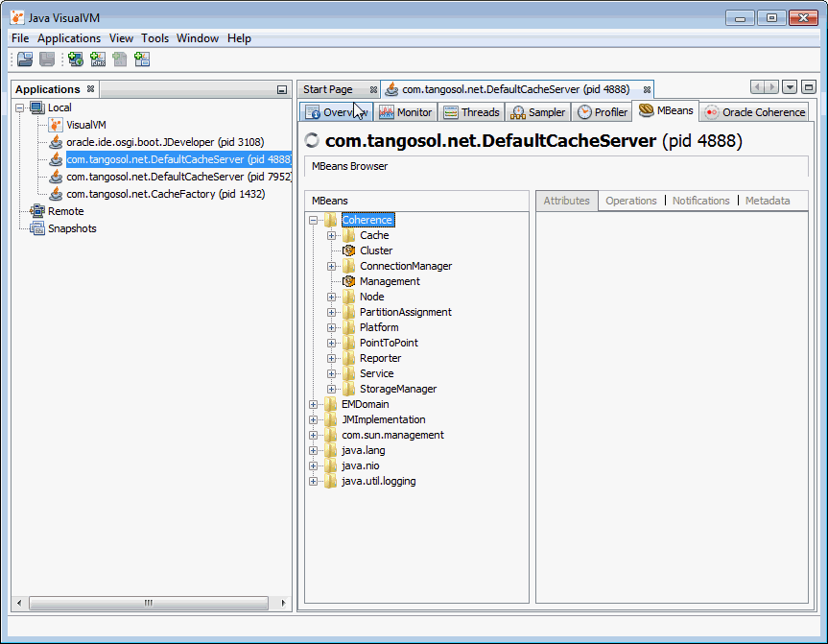Collapse the Coherence MBean node

point(313,220)
